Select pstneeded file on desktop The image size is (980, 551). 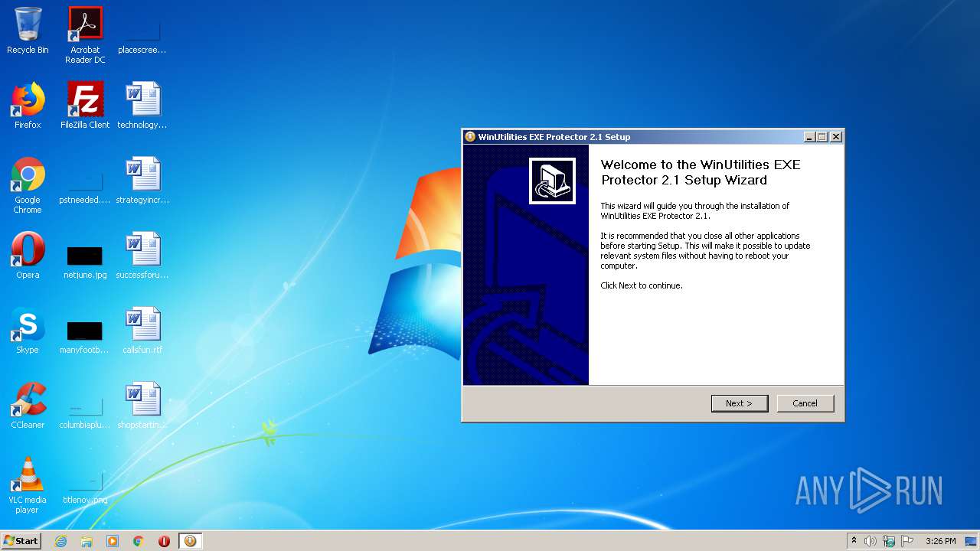(x=85, y=186)
